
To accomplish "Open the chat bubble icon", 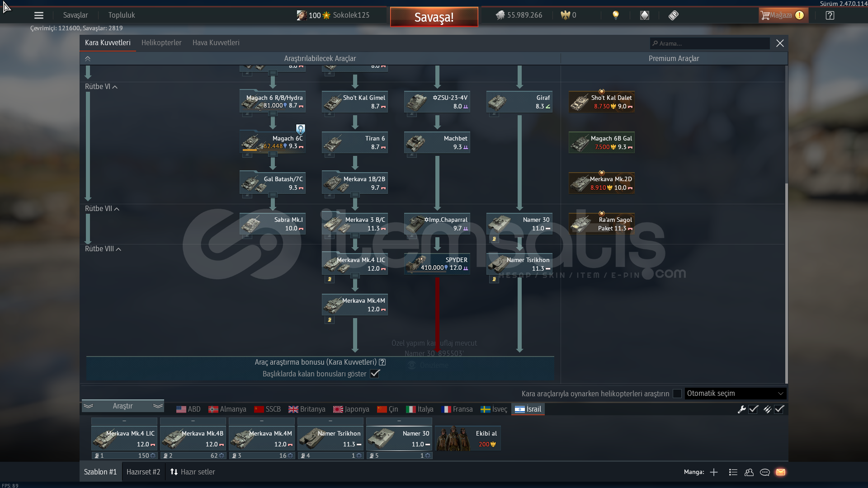I will [x=765, y=472].
